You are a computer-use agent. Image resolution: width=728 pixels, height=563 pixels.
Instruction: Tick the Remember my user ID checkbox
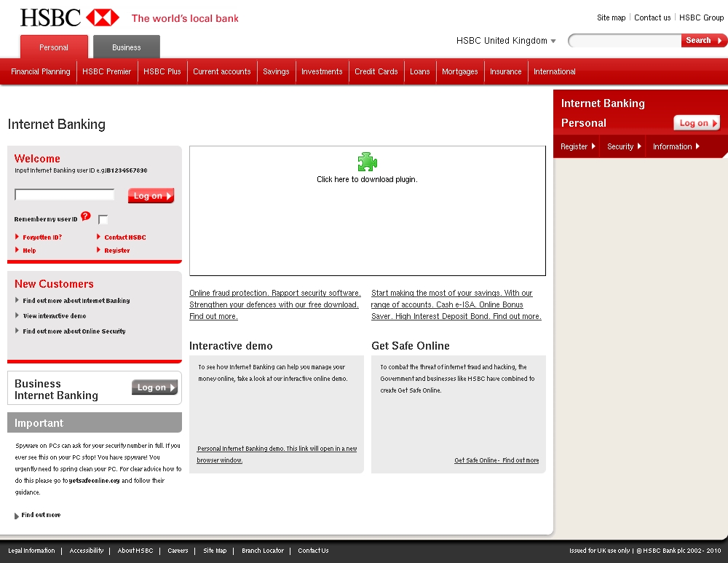(x=103, y=219)
